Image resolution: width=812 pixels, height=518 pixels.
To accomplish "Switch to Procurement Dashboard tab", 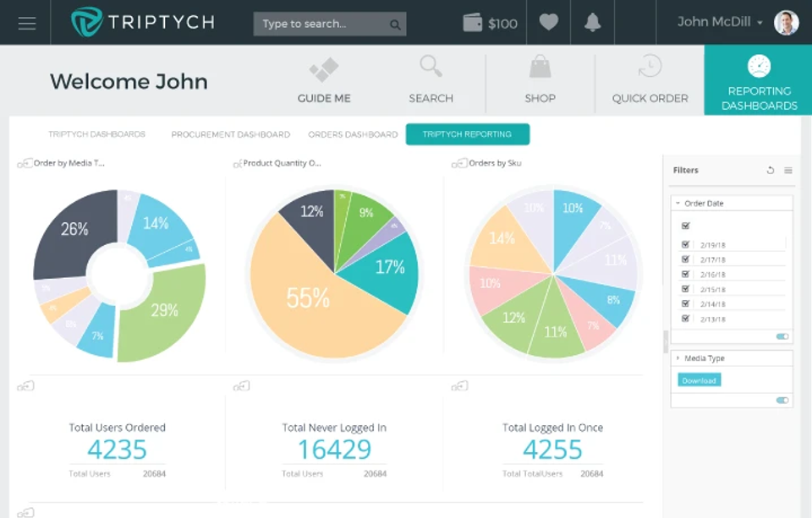I will [230, 134].
